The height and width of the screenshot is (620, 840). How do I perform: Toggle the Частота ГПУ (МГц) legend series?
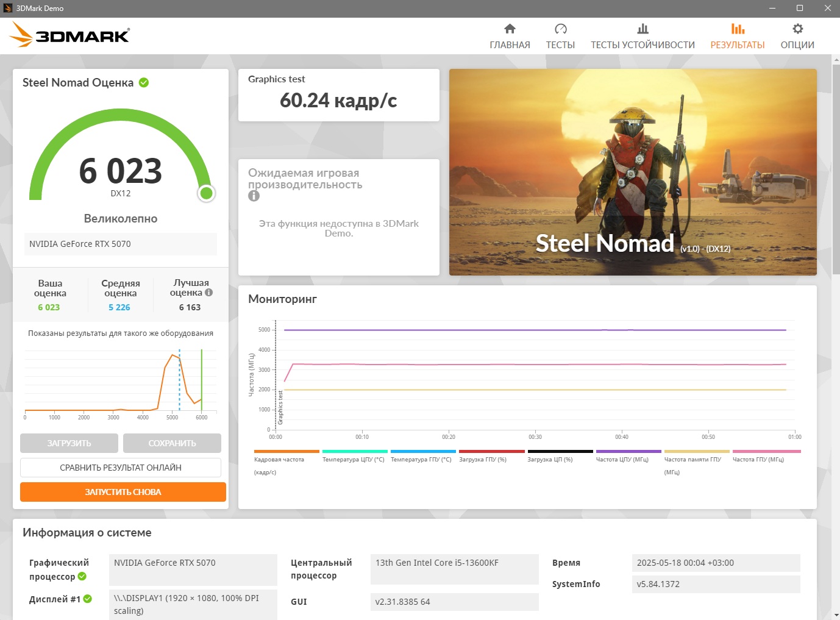766,456
